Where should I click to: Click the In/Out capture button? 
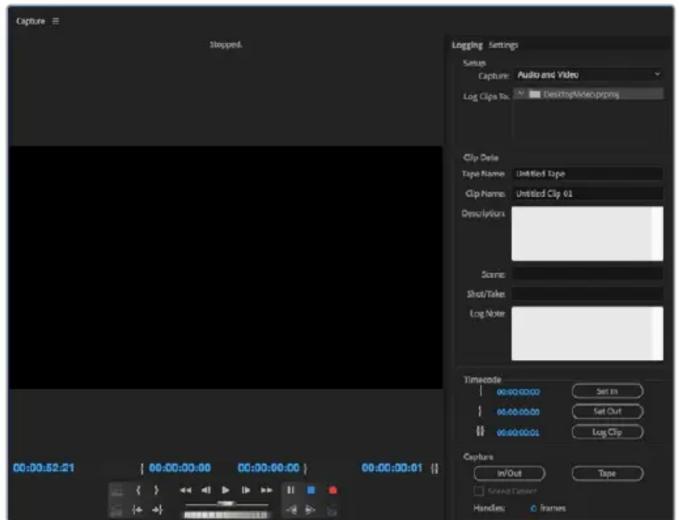(509, 473)
